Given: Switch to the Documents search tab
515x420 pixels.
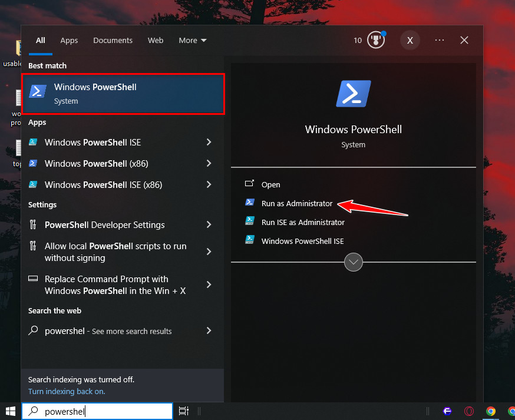Looking at the screenshot, I should pos(113,40).
